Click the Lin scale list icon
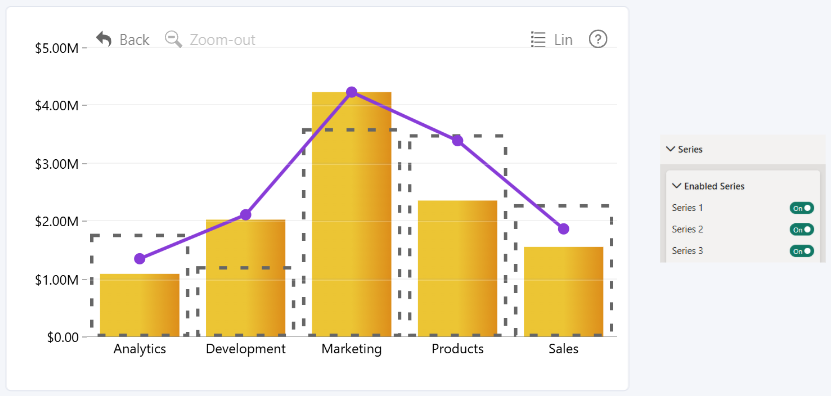Image resolution: width=831 pixels, height=396 pixels. point(538,40)
